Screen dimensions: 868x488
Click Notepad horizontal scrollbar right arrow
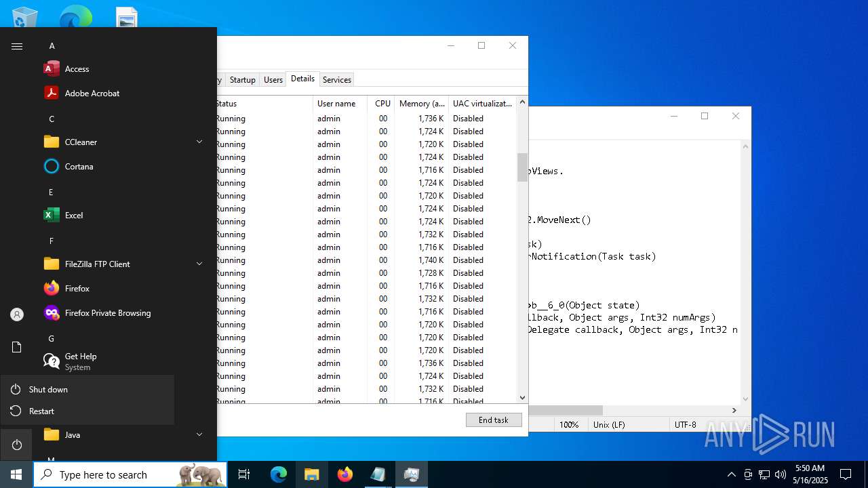(734, 410)
